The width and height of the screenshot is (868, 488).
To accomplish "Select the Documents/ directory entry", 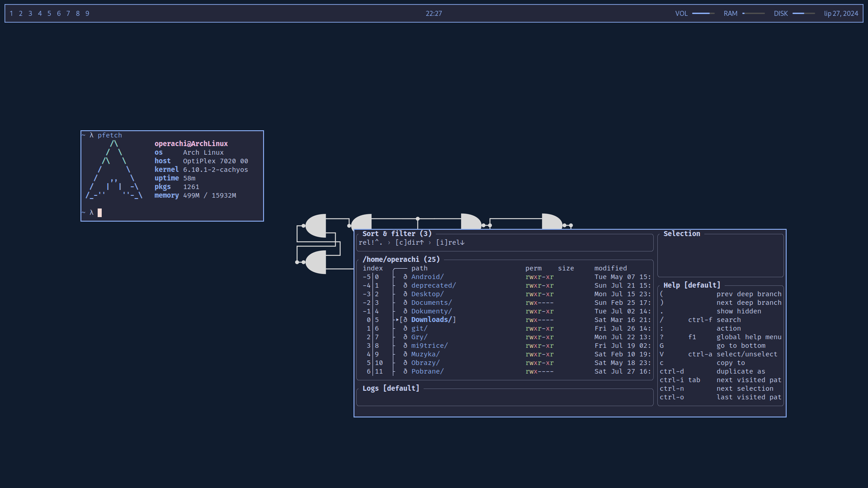I will click(x=431, y=303).
